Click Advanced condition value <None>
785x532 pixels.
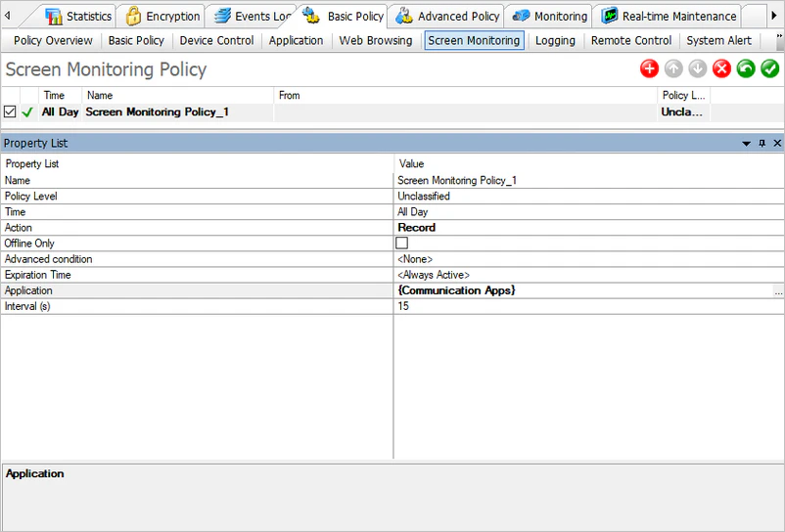[589, 259]
